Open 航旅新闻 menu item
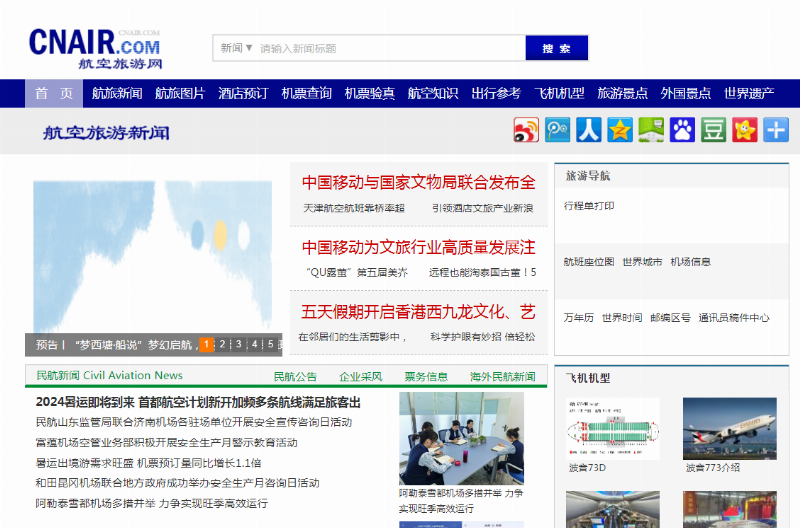Image resolution: width=800 pixels, height=528 pixels. 117,93
